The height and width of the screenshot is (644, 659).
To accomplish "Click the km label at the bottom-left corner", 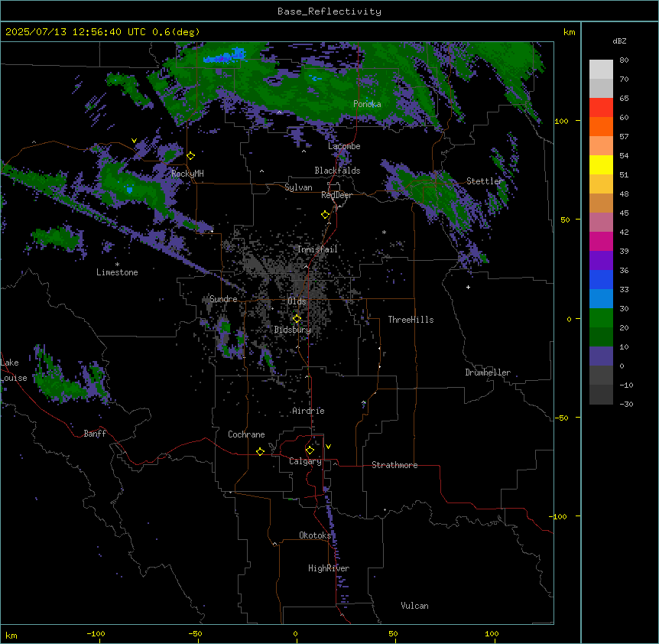I will pos(11,636).
